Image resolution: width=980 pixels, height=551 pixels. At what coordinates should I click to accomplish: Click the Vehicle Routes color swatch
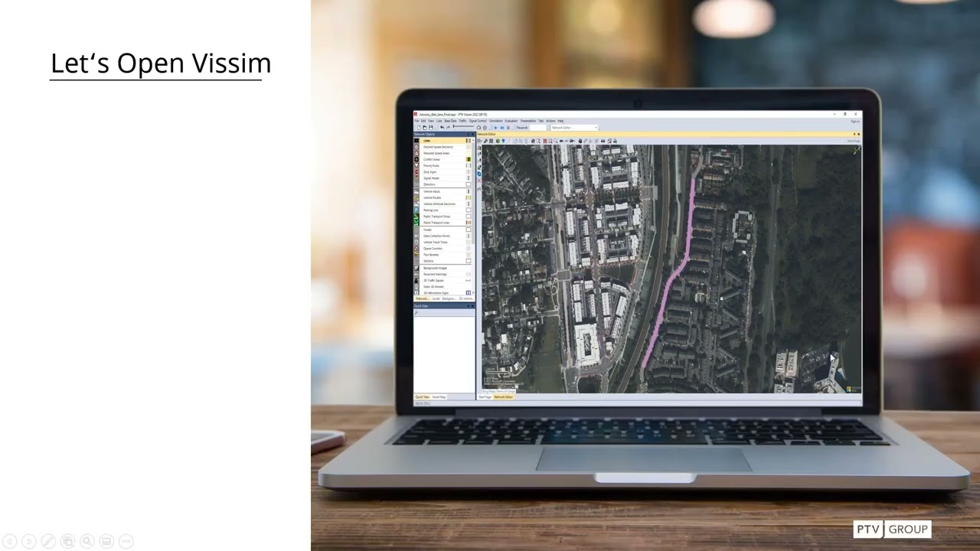(x=469, y=197)
